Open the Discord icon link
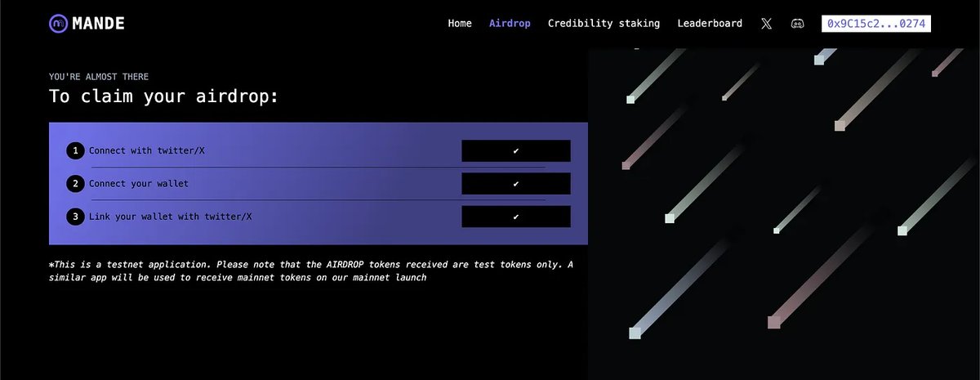 click(797, 24)
